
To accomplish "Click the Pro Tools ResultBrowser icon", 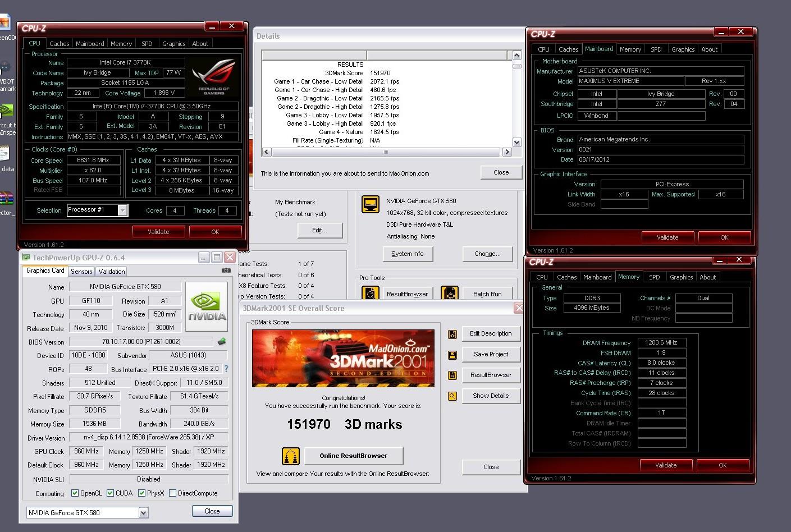I will (x=370, y=293).
